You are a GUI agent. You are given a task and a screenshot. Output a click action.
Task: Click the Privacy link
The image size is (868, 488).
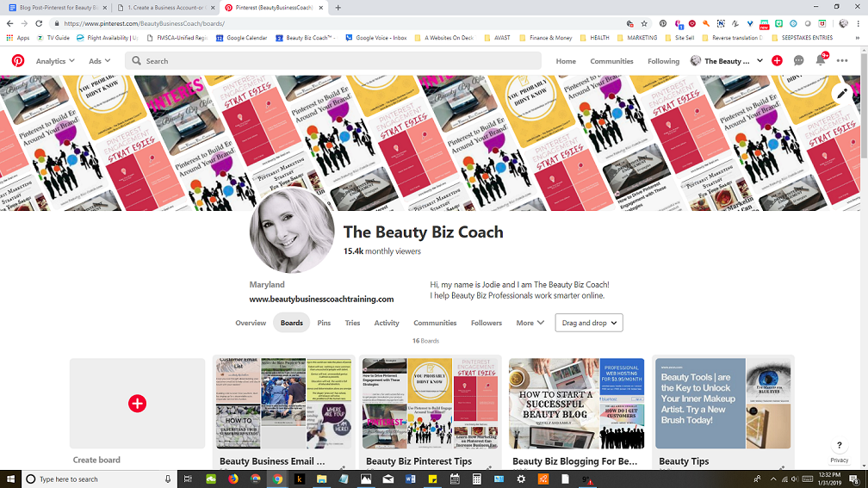[840, 460]
